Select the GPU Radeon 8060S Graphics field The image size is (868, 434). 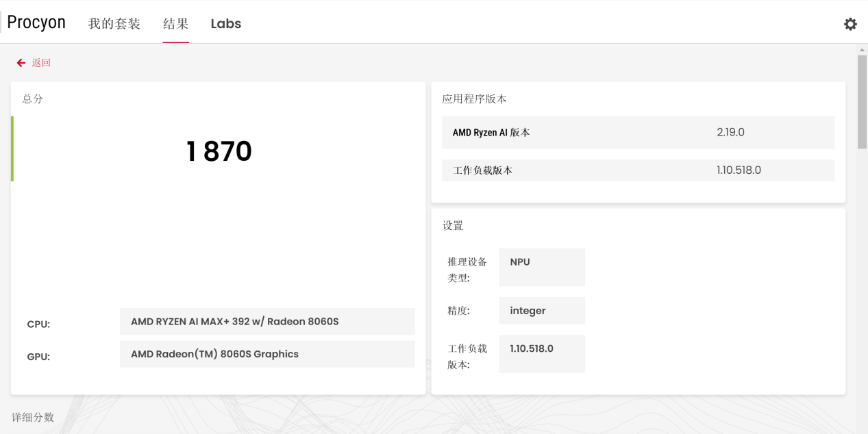pyautogui.click(x=267, y=354)
